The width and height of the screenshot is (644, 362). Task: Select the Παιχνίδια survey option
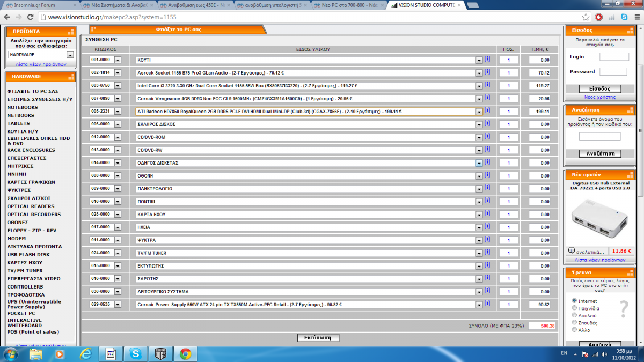click(x=575, y=308)
